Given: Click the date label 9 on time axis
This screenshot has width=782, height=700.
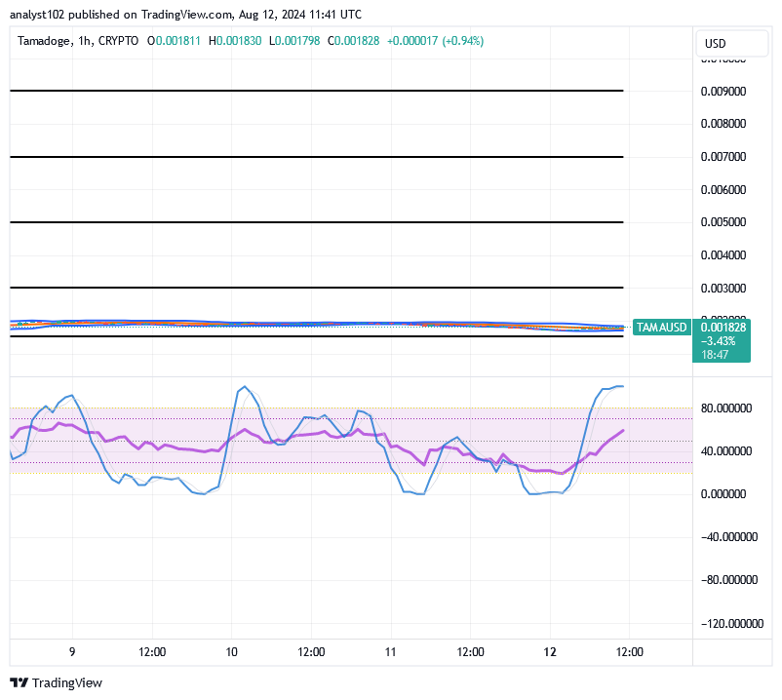Looking at the screenshot, I should [72, 652].
